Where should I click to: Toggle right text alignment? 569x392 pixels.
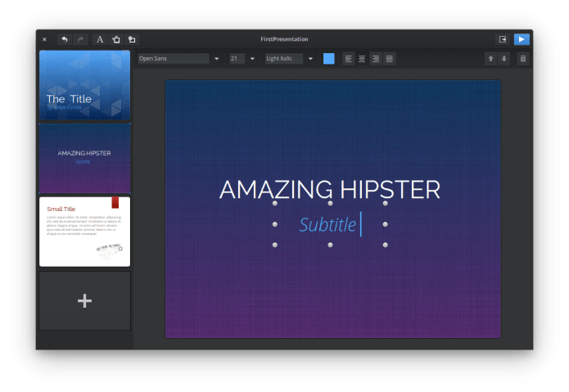tap(376, 59)
